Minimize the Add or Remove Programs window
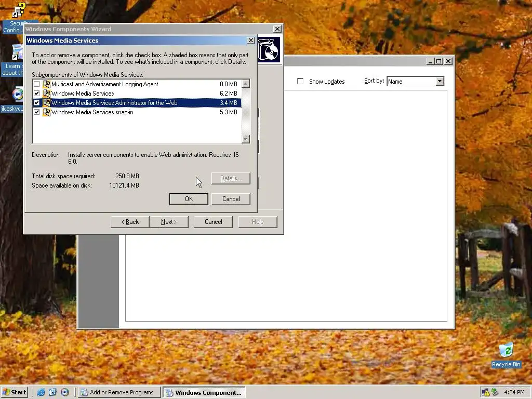The height and width of the screenshot is (399, 532). click(430, 61)
